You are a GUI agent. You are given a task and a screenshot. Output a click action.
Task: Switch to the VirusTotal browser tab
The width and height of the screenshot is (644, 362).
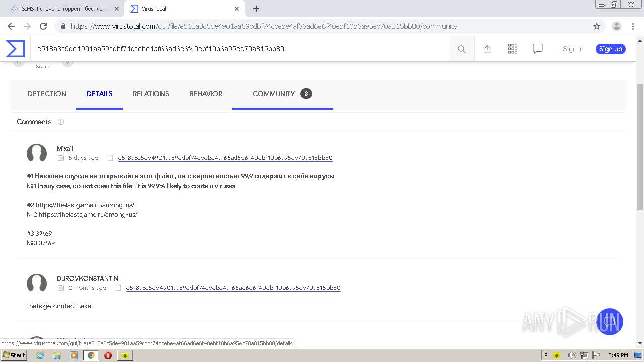pos(185,9)
